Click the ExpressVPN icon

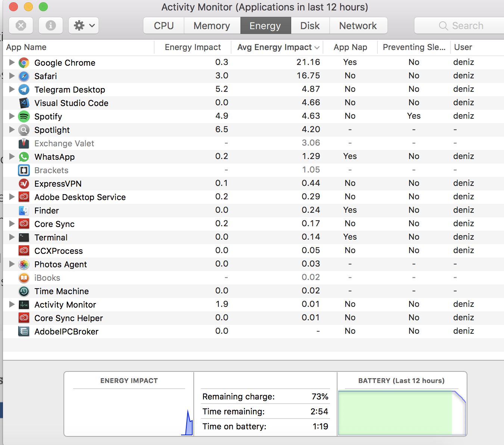[24, 184]
